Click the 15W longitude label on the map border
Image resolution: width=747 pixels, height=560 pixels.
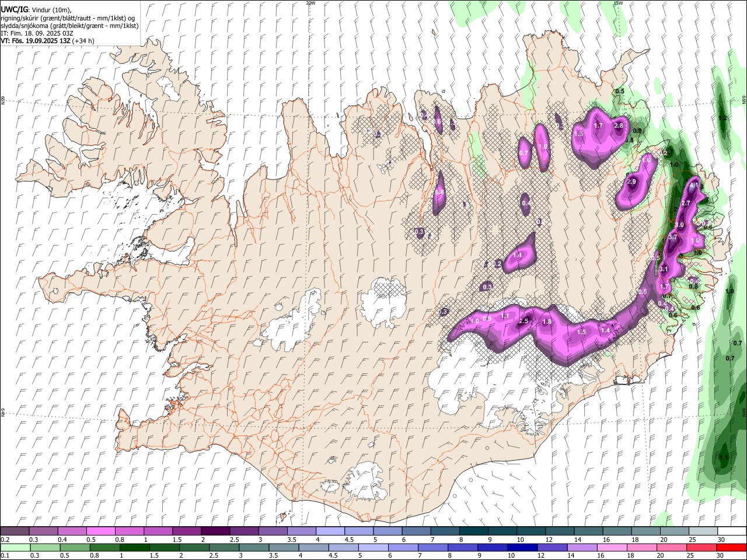tap(618, 3)
